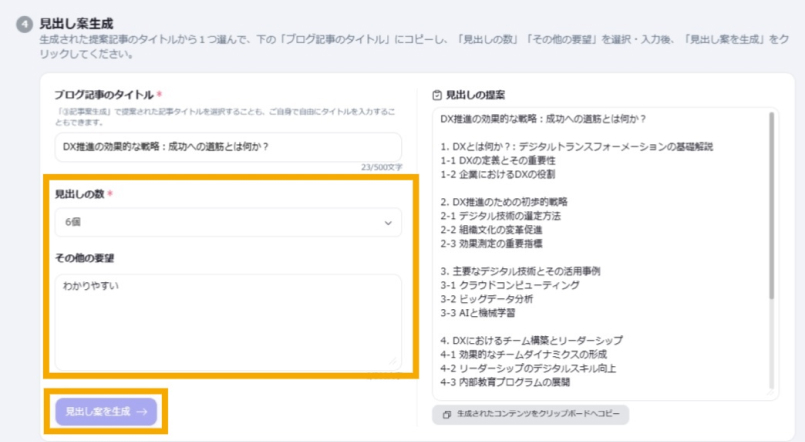Open the 6個 heading count combo box
Viewport: 805px width, 442px height.
point(228,223)
